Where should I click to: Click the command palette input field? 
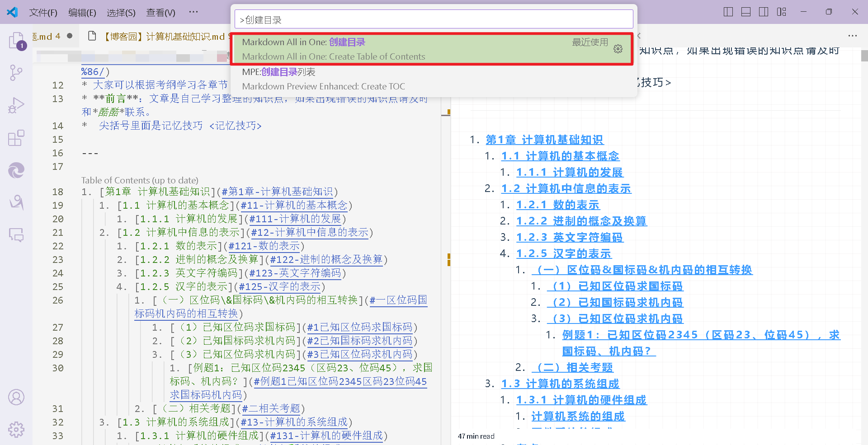(x=434, y=19)
